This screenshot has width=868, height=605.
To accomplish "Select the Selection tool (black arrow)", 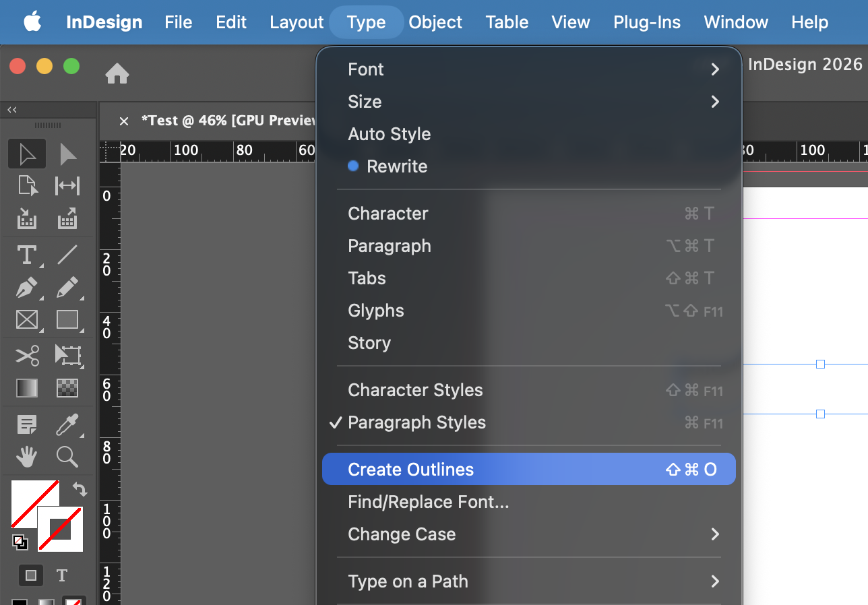I will tap(27, 154).
